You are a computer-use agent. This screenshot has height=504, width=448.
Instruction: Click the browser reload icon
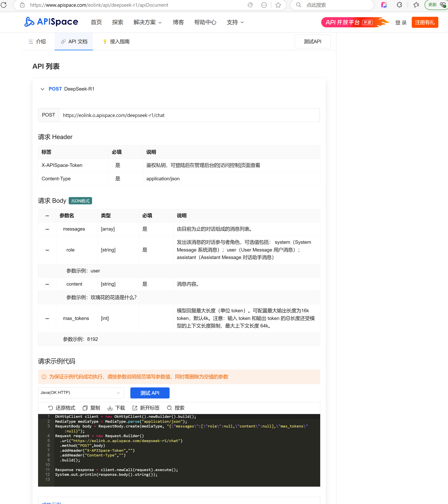point(4,5)
